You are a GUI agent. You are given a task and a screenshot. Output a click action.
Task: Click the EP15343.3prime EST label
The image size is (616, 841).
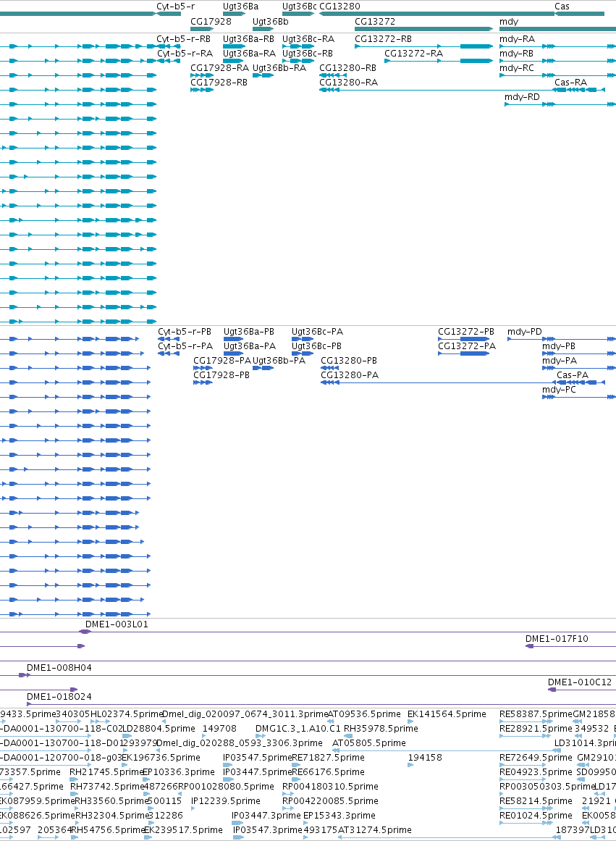point(339,816)
